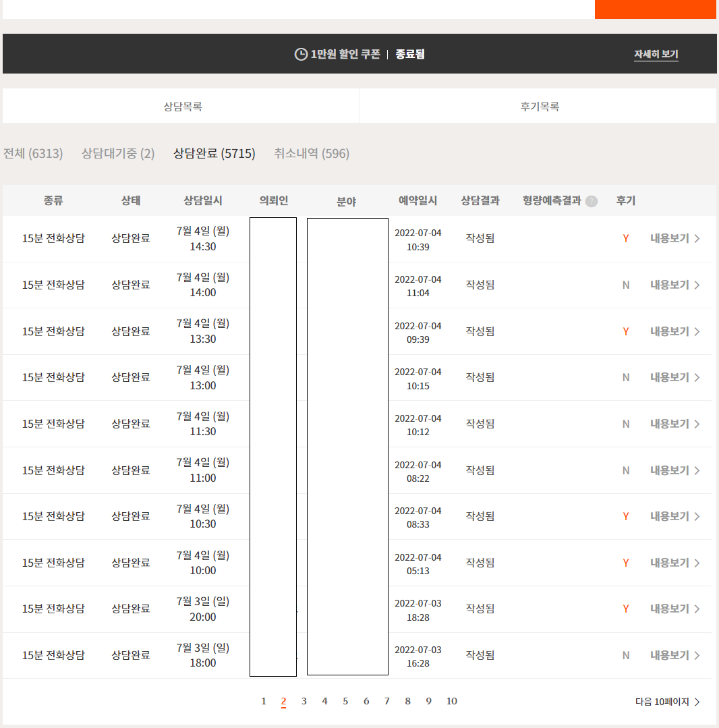This screenshot has height=728, width=719.
Task: Select the 상담완료 (5715) filter
Action: [214, 154]
